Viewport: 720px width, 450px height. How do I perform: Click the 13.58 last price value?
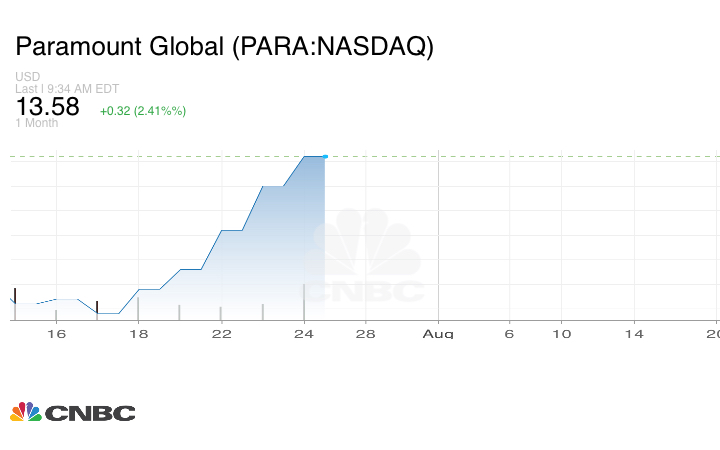click(x=46, y=107)
